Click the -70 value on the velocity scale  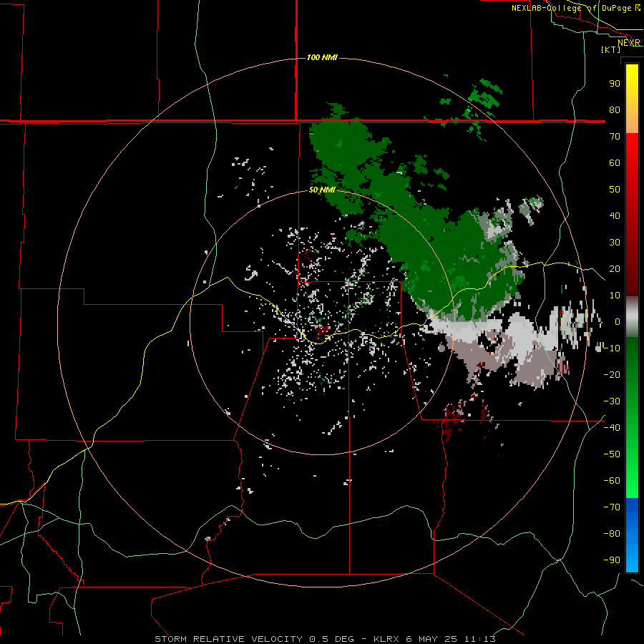[612, 507]
